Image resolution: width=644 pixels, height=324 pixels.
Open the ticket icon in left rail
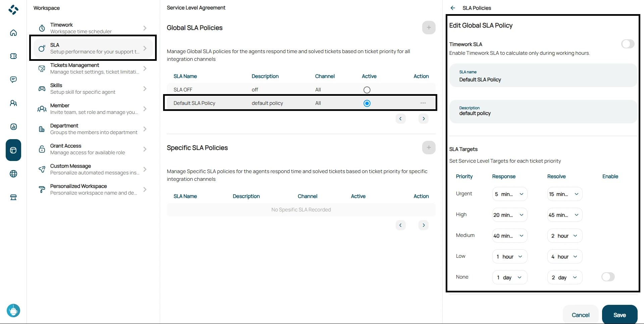coord(13,56)
